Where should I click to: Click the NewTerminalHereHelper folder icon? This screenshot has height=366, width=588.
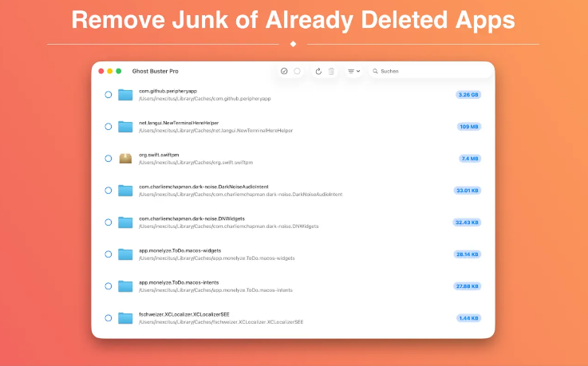click(125, 127)
